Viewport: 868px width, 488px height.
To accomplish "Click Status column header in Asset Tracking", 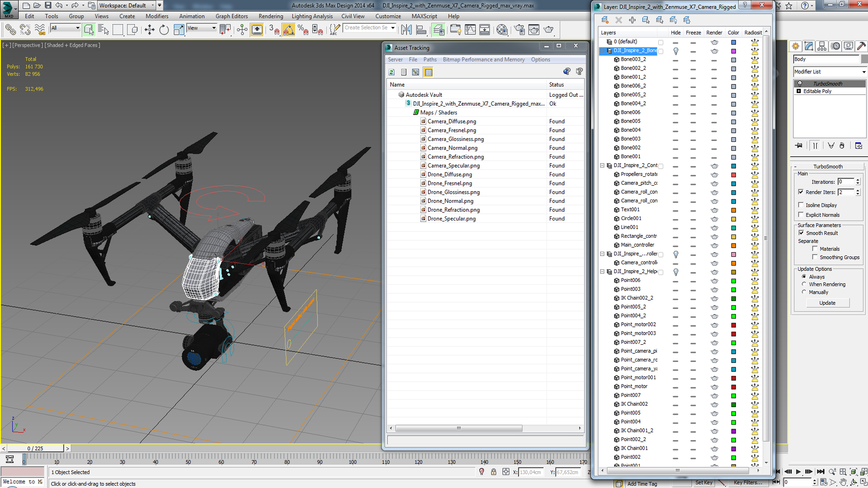I will tap(565, 84).
